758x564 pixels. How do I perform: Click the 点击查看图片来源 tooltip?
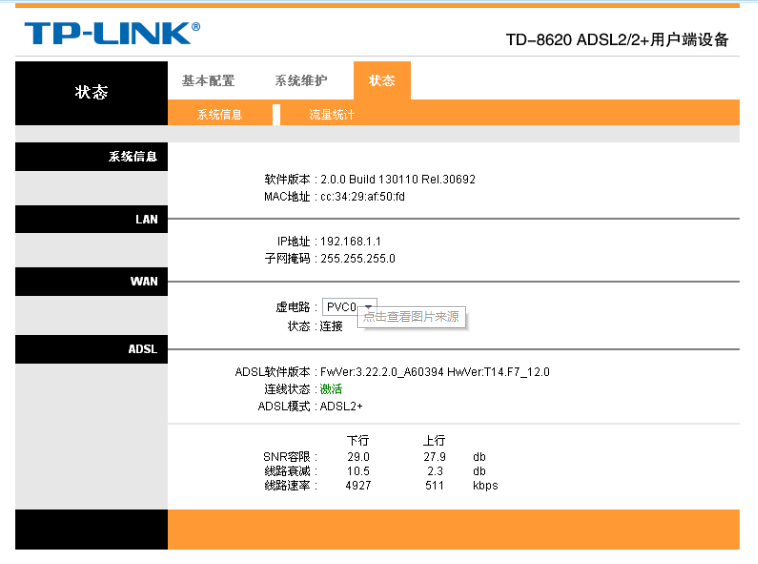[411, 317]
